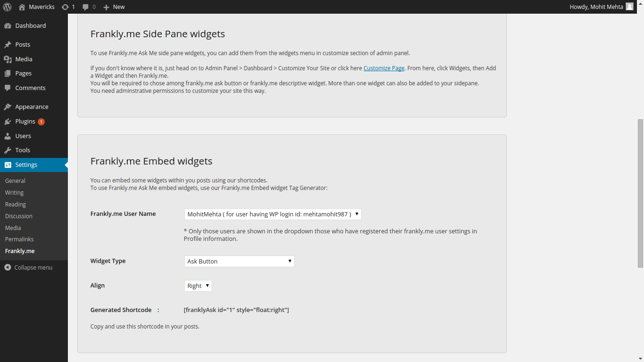Click the Media icon in sidebar

pos(8,59)
